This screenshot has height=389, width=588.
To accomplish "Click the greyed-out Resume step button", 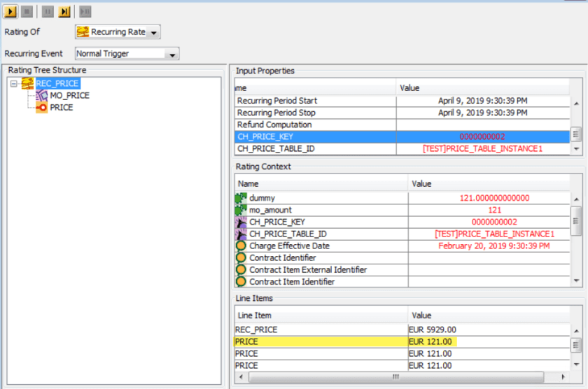I will click(x=85, y=12).
